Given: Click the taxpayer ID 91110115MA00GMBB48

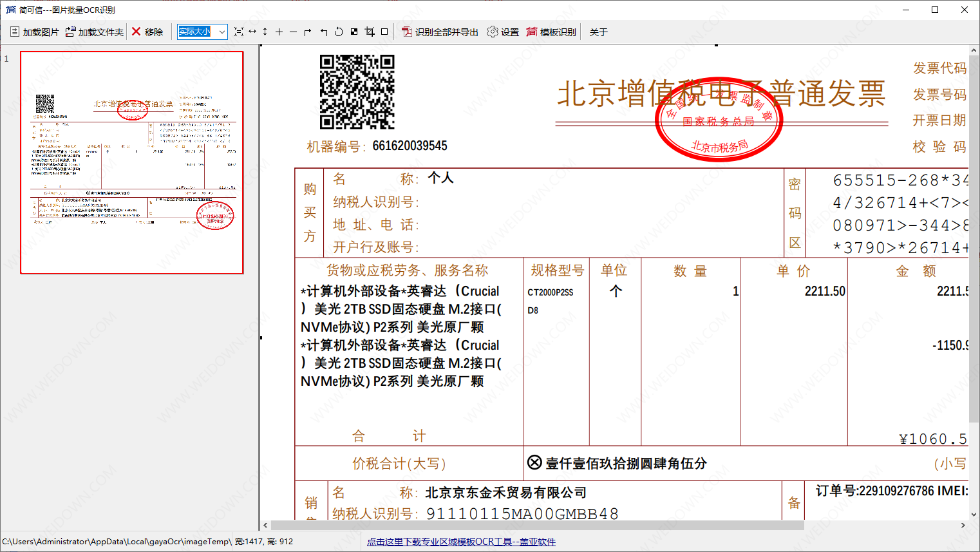Looking at the screenshot, I should click(x=522, y=513).
